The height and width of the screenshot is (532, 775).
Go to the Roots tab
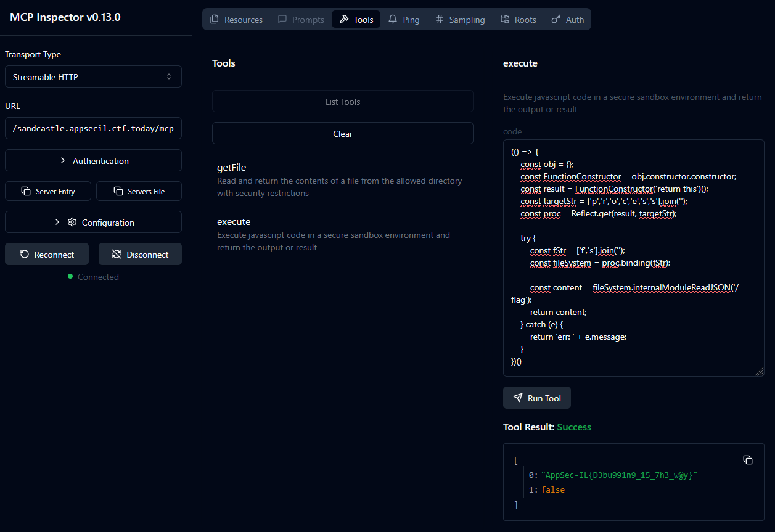coord(519,20)
